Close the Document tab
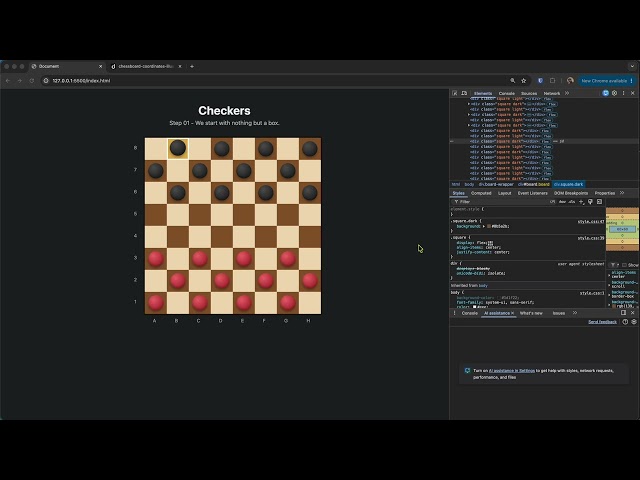The width and height of the screenshot is (640, 480). point(100,66)
